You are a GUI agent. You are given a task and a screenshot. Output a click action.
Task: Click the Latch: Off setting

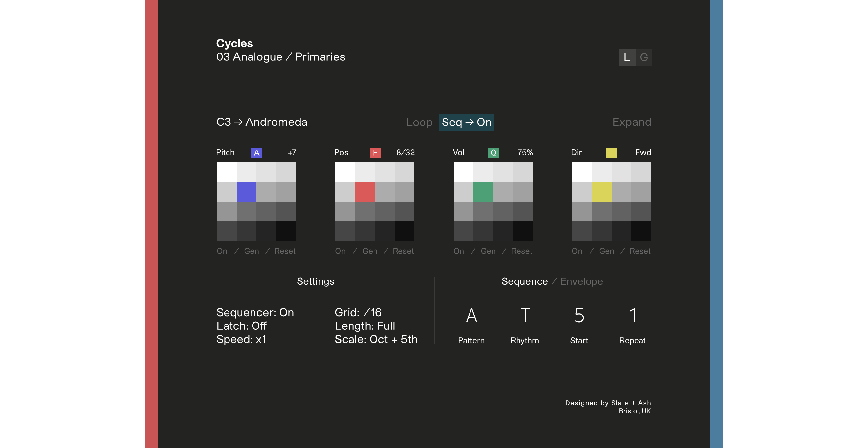coord(241,326)
